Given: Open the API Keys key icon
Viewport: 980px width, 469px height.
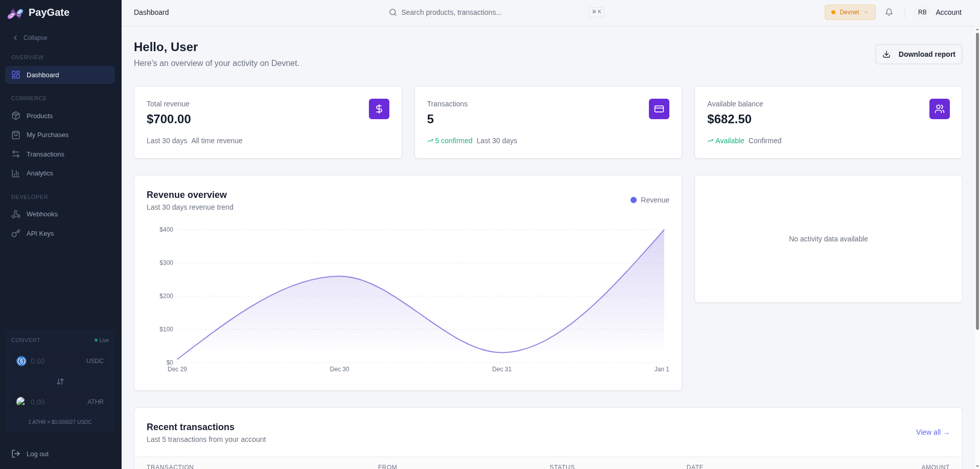Looking at the screenshot, I should pos(16,233).
